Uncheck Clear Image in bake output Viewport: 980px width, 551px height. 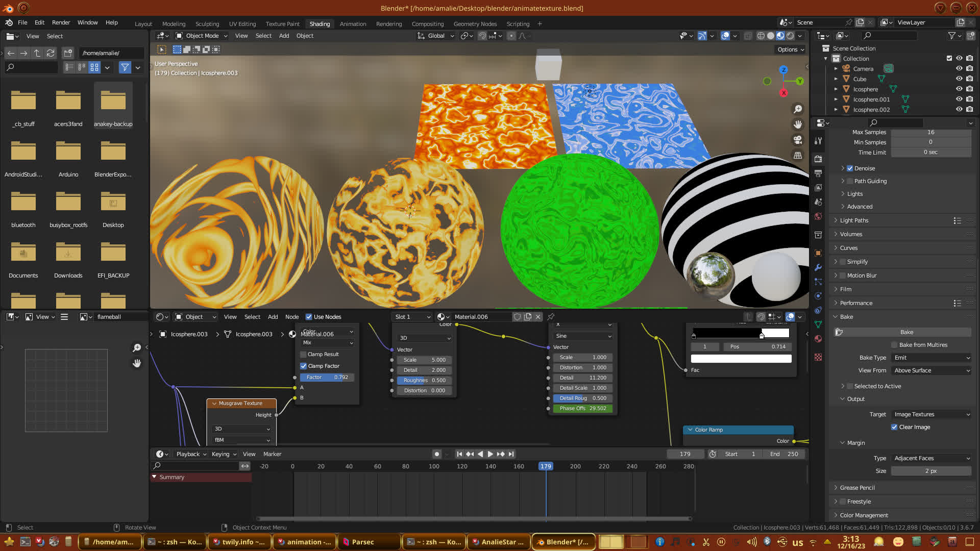point(894,427)
